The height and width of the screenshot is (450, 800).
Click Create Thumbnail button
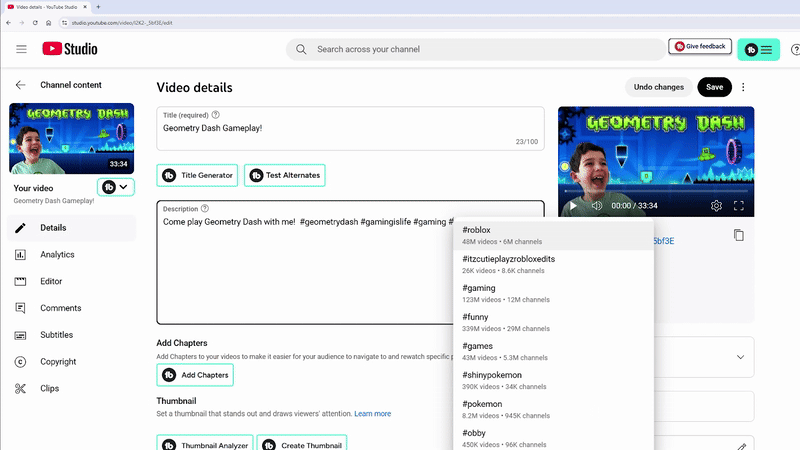[302, 444]
